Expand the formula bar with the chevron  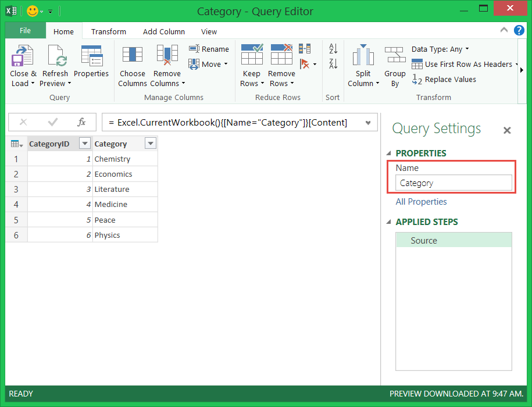367,123
